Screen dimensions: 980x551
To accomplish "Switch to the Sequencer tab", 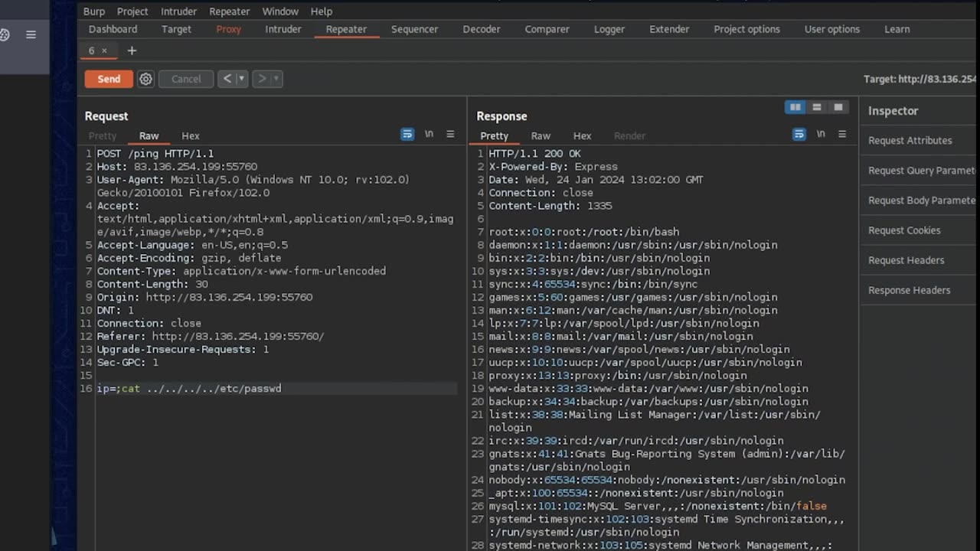I will tap(414, 29).
